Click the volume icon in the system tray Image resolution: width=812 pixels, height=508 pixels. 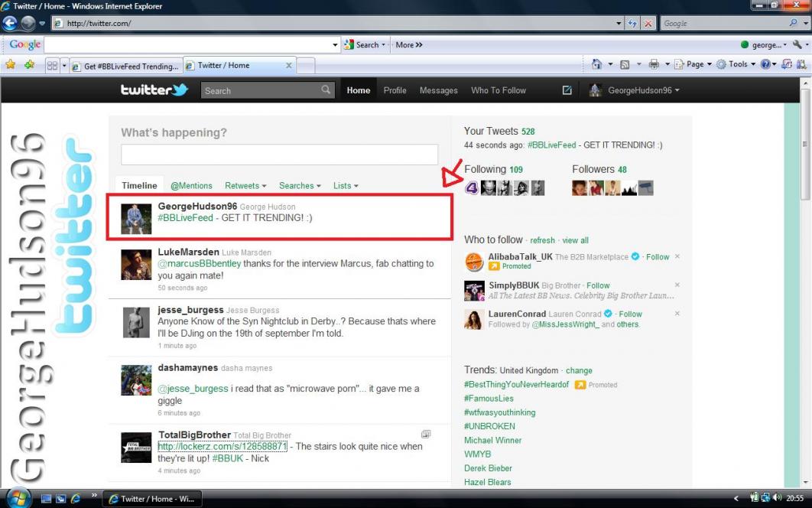[x=777, y=498]
